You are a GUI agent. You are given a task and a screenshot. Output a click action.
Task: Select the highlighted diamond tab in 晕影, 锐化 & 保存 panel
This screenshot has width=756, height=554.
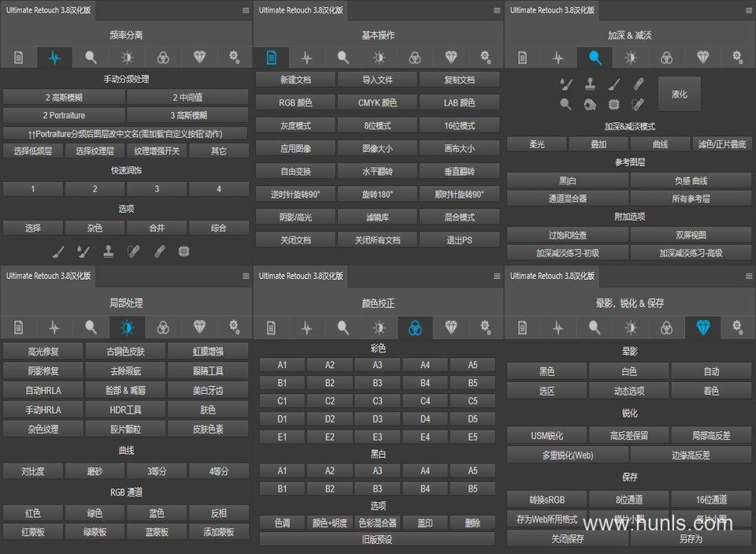tap(703, 328)
